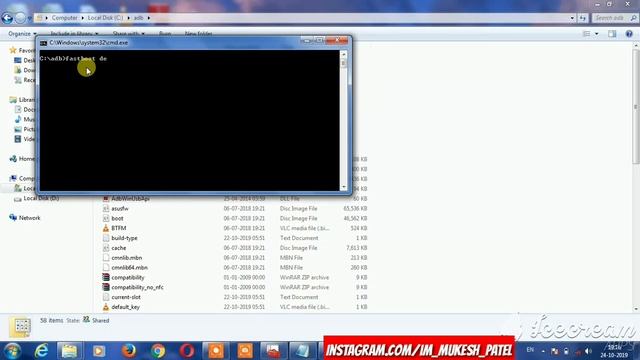Open the cmd window system menu icon
This screenshot has width=640, height=360.
click(43, 43)
